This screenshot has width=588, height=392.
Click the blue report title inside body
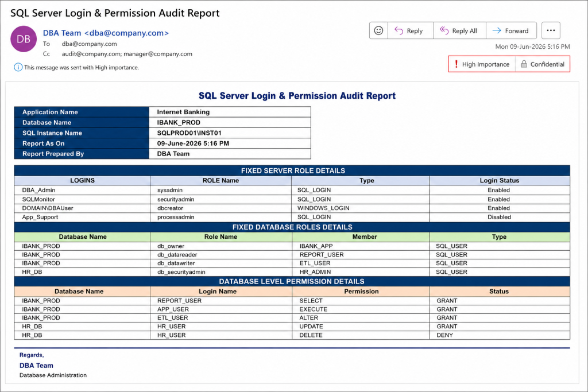(x=297, y=96)
